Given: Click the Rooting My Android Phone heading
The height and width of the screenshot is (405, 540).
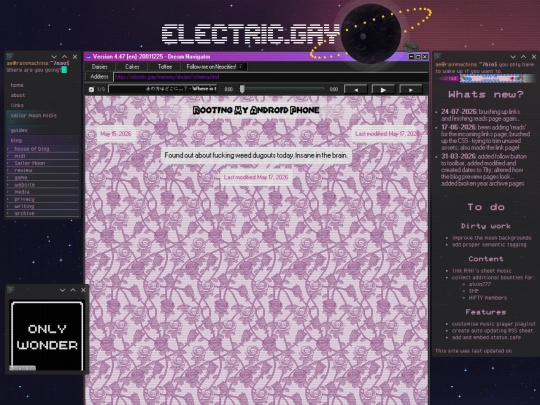Looking at the screenshot, I should tap(256, 110).
